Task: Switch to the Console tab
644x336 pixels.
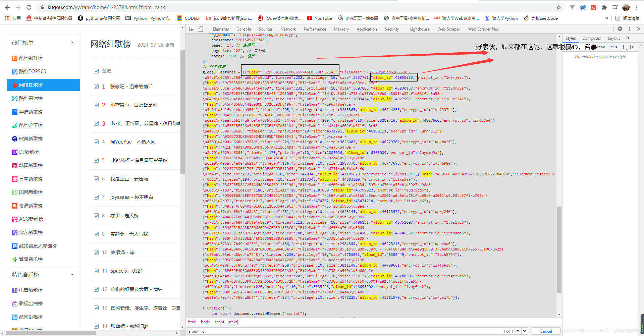Action: coord(244,29)
